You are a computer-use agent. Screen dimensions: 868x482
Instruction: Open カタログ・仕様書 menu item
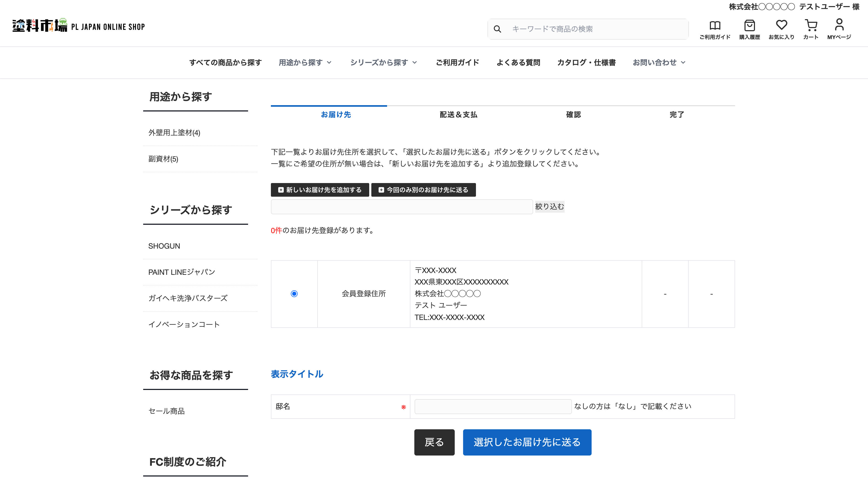[586, 62]
